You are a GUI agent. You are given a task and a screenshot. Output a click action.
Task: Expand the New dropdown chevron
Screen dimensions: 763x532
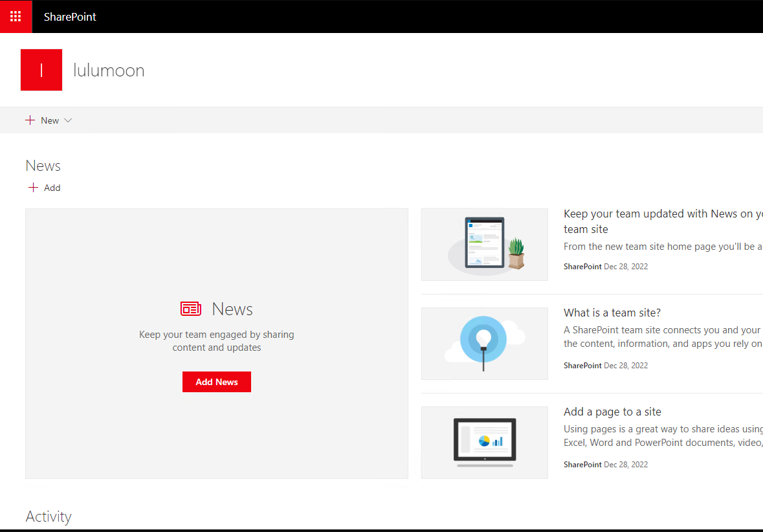68,120
